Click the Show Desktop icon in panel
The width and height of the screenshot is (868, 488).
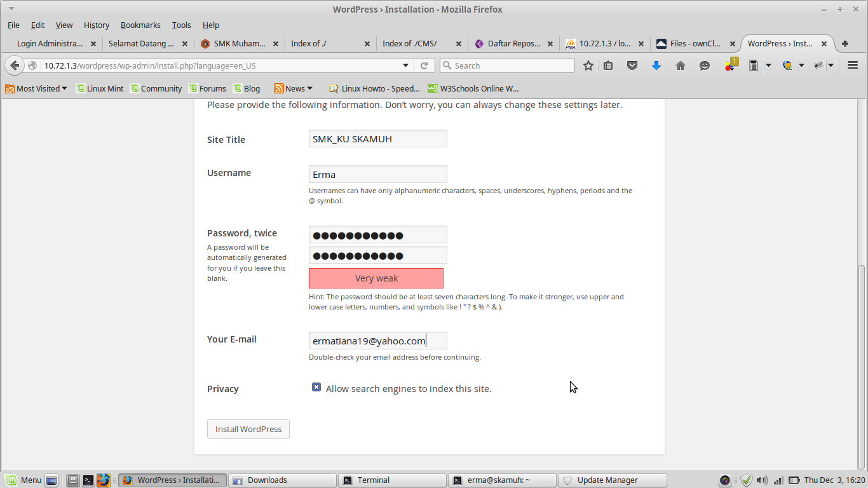[52, 480]
